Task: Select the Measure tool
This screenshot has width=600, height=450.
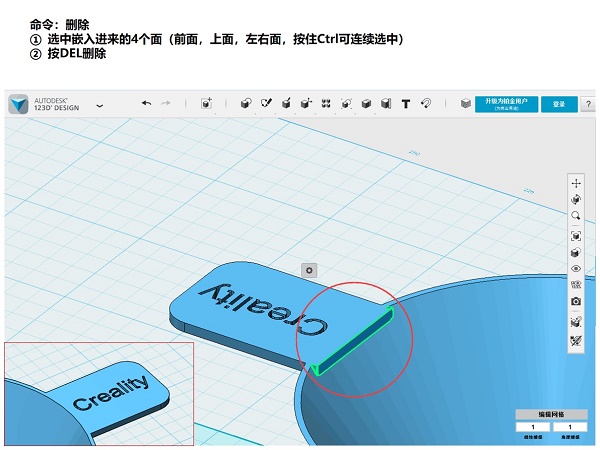Action: point(386,103)
